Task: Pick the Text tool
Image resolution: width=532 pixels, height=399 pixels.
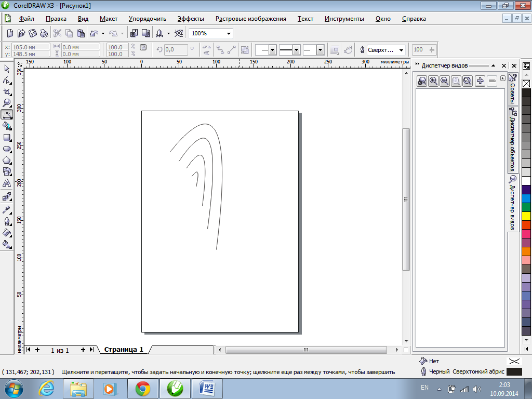Action: click(x=7, y=183)
